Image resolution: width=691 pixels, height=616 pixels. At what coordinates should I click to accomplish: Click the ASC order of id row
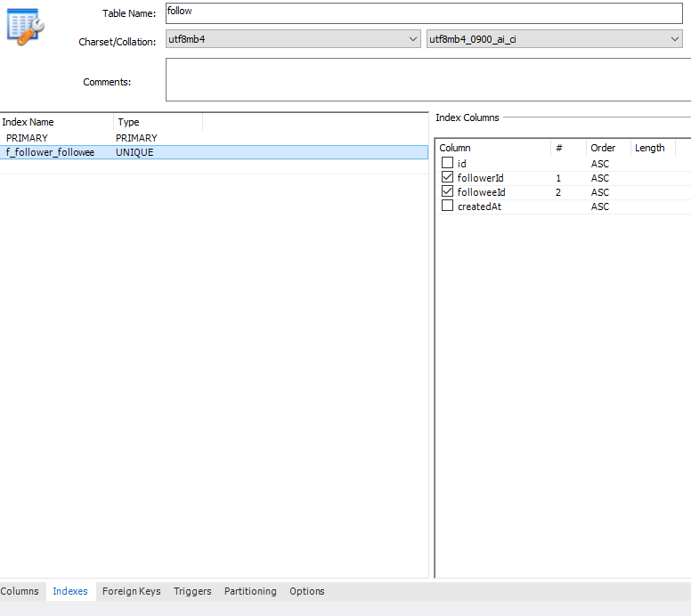(600, 164)
